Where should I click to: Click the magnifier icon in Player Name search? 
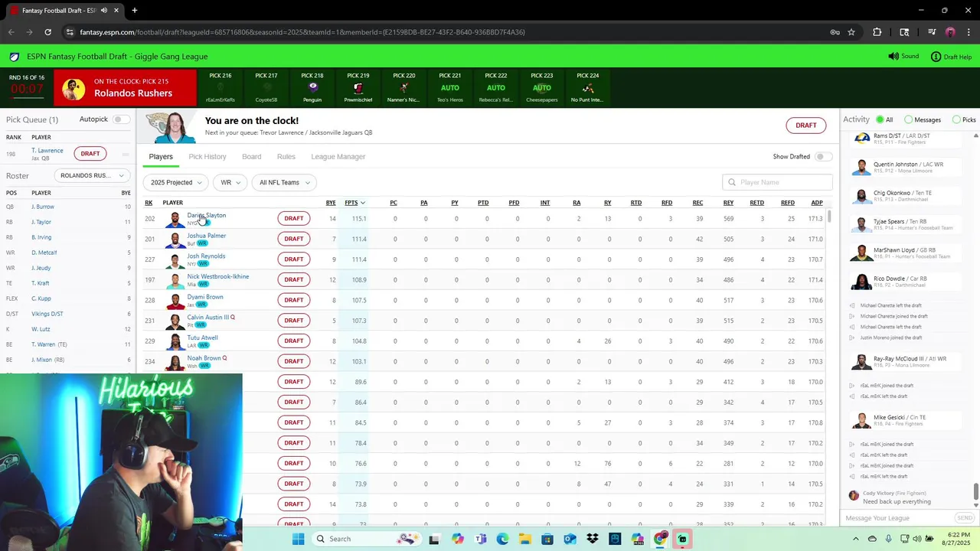tap(732, 182)
